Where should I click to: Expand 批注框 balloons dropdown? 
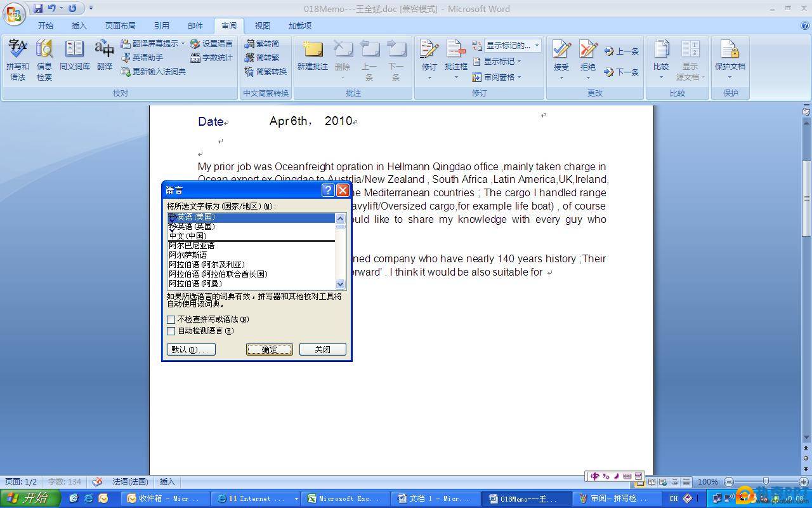(456, 77)
